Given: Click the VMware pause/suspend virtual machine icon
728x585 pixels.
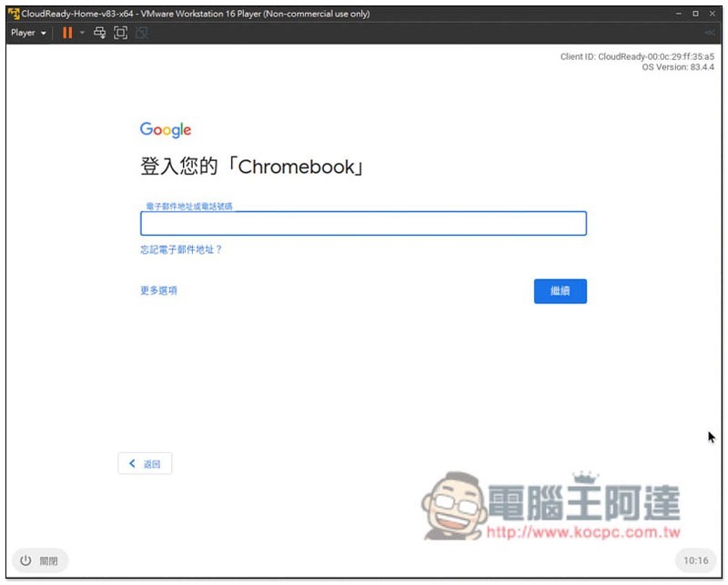Looking at the screenshot, I should pyautogui.click(x=68, y=33).
